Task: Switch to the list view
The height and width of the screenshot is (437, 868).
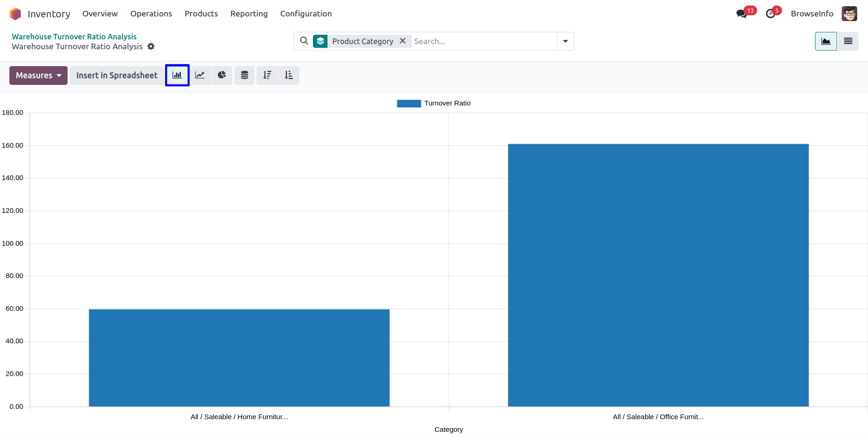Action: click(848, 41)
